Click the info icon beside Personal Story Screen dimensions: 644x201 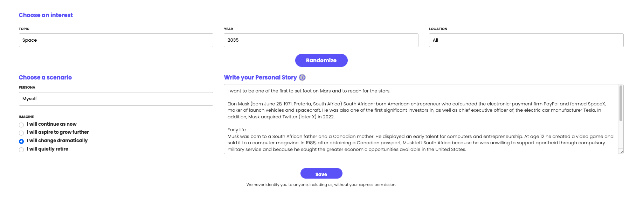point(302,77)
